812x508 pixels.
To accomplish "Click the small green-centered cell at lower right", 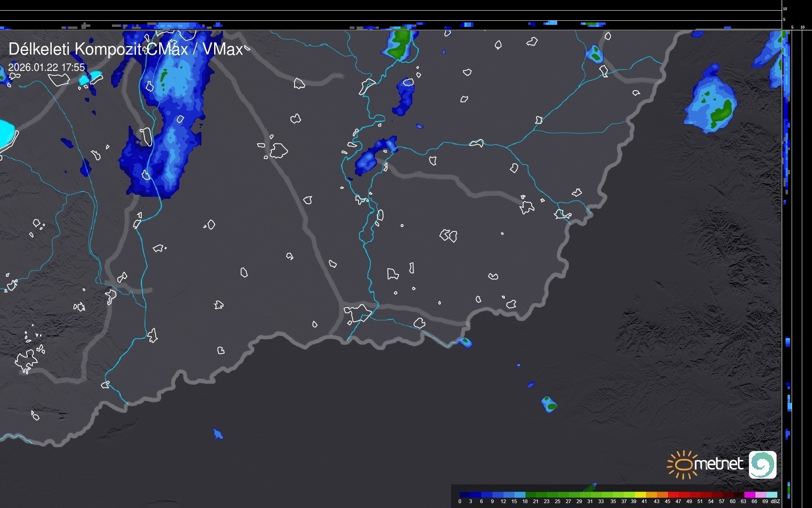I will (549, 405).
